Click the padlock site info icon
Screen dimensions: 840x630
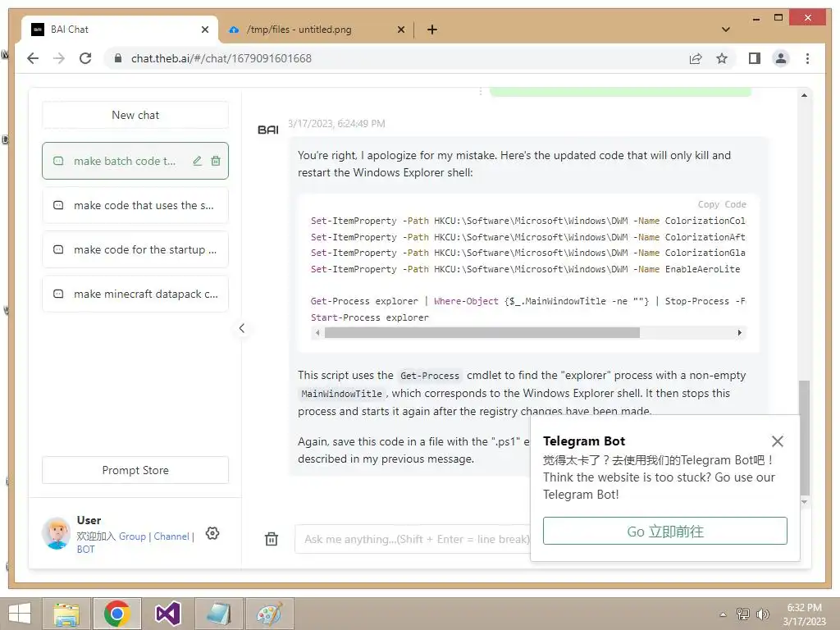[x=118, y=58]
